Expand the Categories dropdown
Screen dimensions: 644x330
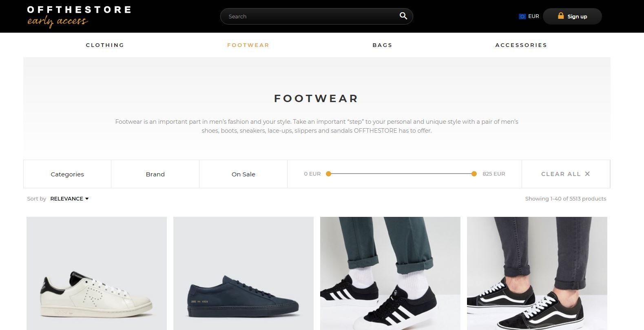(67, 174)
